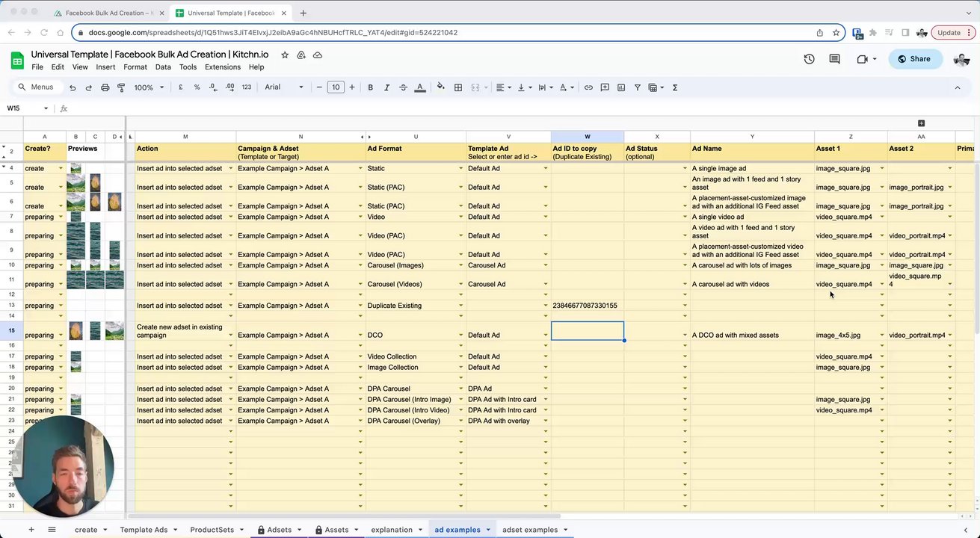Open the Arial font dropdown
The image size is (980, 538).
(x=284, y=87)
